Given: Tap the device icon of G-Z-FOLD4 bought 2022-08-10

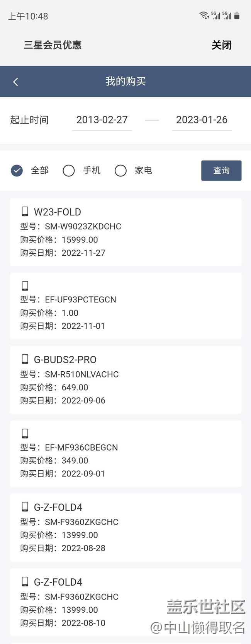Looking at the screenshot, I should (x=25, y=581).
